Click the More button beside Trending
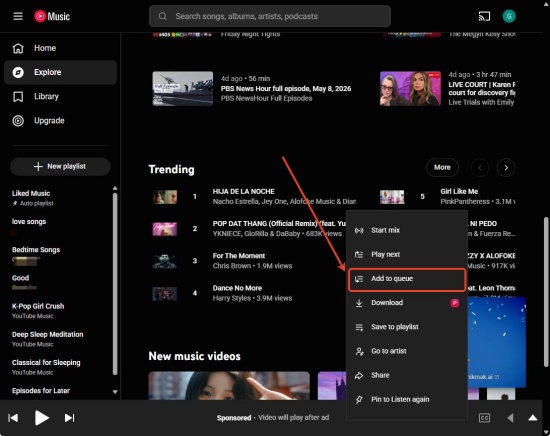This screenshot has height=436, width=550. click(x=442, y=168)
